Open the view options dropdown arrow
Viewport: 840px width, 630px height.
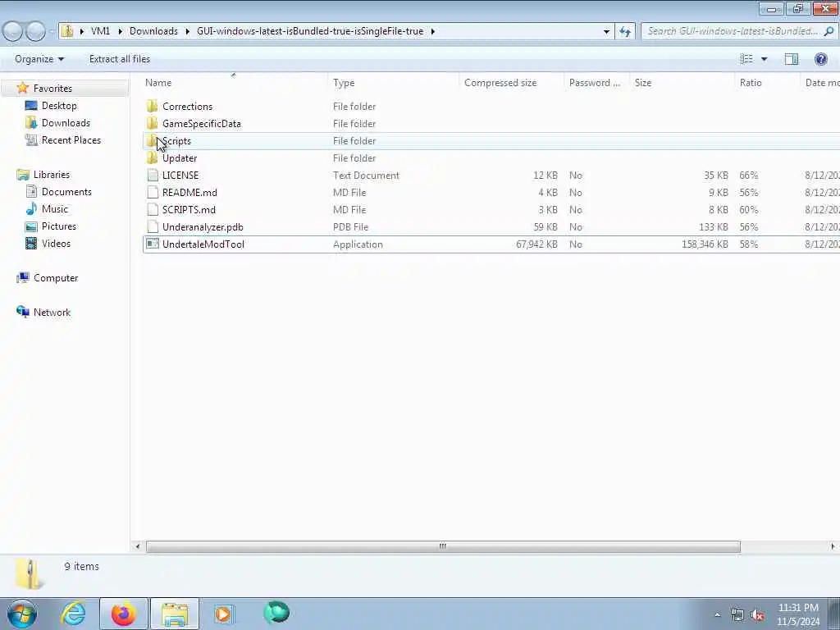coord(764,59)
